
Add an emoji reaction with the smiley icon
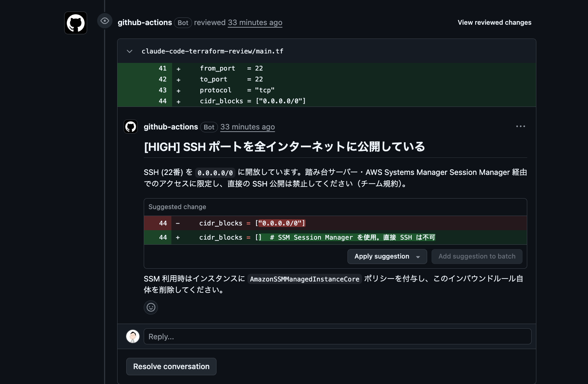tap(151, 307)
